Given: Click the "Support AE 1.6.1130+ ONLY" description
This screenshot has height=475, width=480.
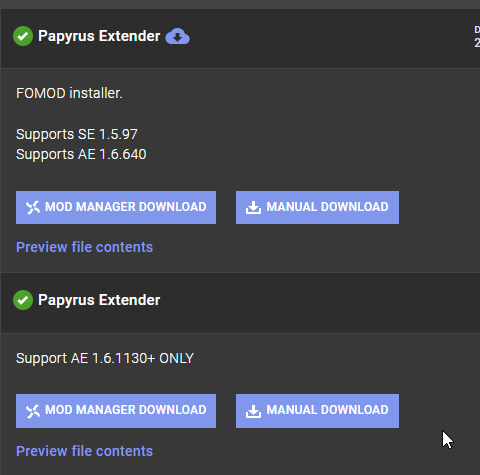Looking at the screenshot, I should pyautogui.click(x=105, y=358).
